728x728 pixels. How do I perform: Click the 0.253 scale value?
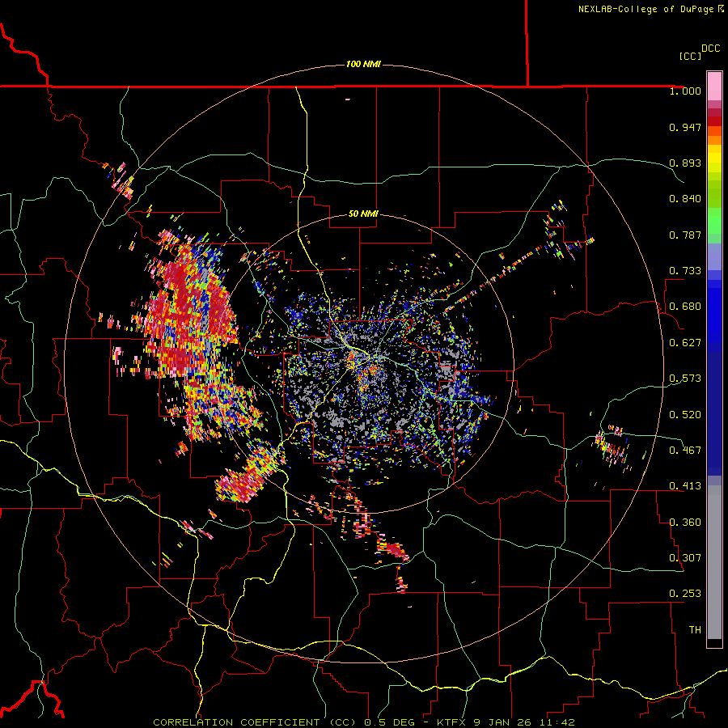click(x=685, y=594)
